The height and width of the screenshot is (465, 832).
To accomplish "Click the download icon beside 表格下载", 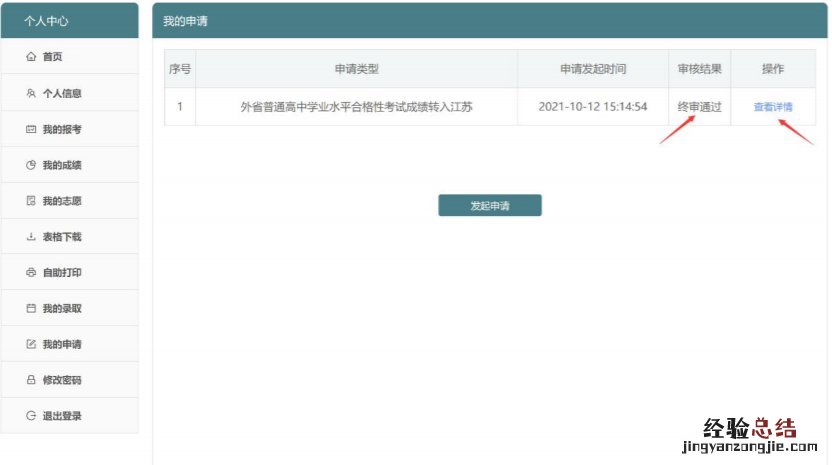I will tap(31, 237).
